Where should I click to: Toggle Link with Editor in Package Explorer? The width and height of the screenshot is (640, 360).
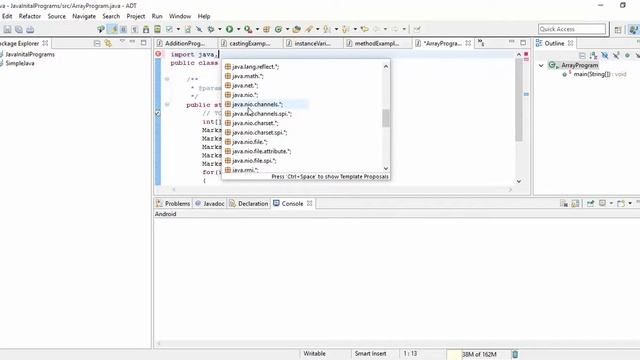pos(108,43)
